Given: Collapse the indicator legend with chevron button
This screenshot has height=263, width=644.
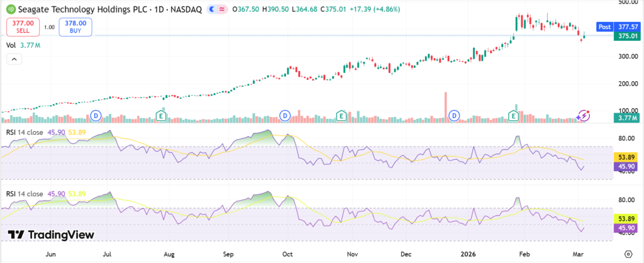Looking at the screenshot, I should tap(14, 59).
